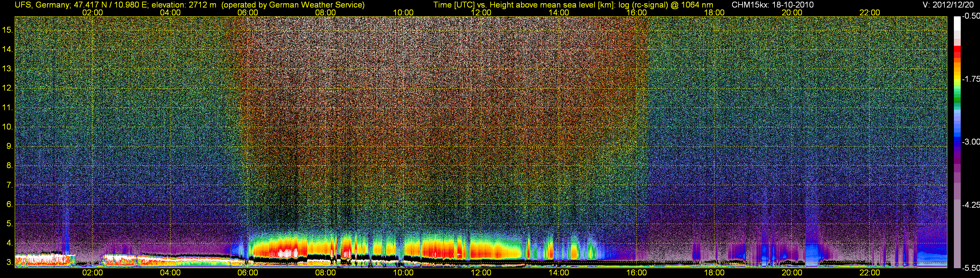Click the '12:00' tick on the bottom time axis
980x278 pixels.
tap(481, 273)
